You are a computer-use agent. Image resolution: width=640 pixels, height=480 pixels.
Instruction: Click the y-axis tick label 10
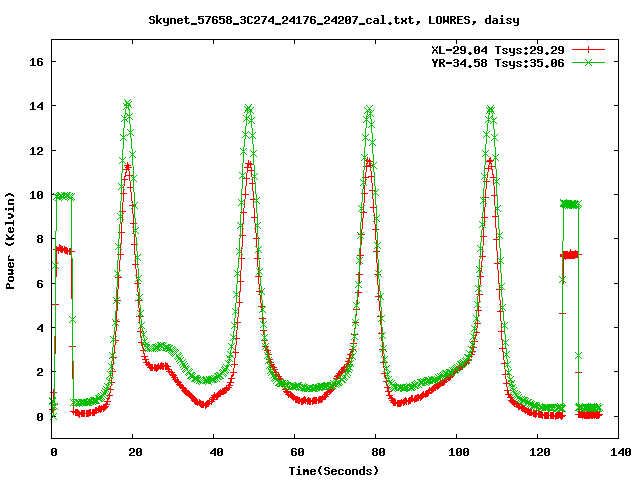point(36,195)
